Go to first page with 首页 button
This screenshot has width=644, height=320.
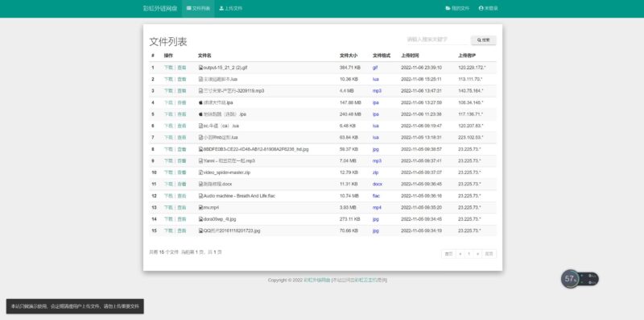click(448, 254)
